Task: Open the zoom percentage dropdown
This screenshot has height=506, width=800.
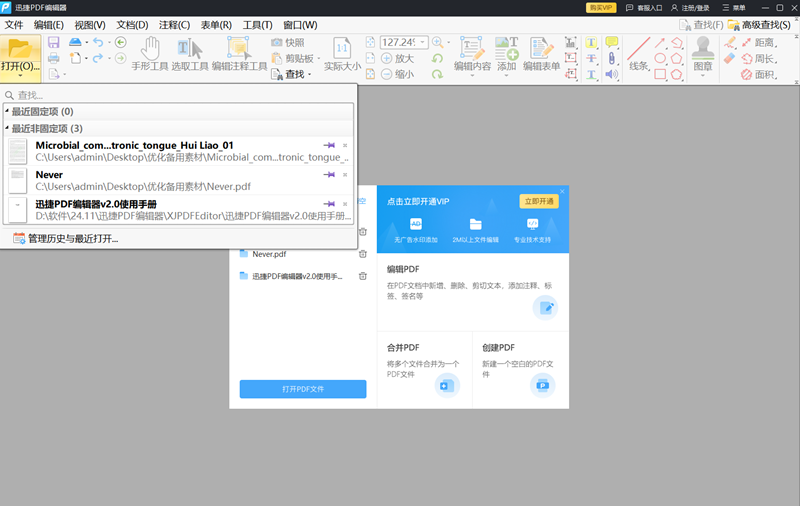Action: point(422,42)
